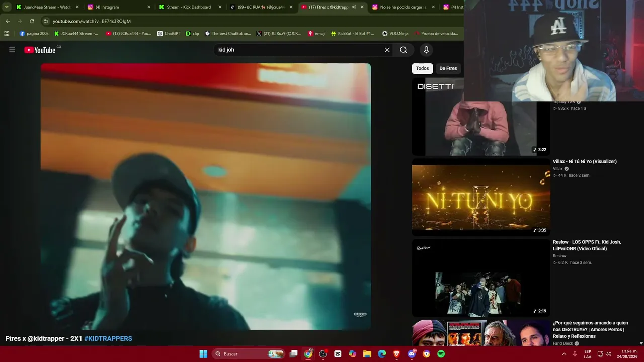Image resolution: width=644 pixels, height=362 pixels.
Task: Open KickBot - El Bot bookmark
Action: tap(352, 34)
